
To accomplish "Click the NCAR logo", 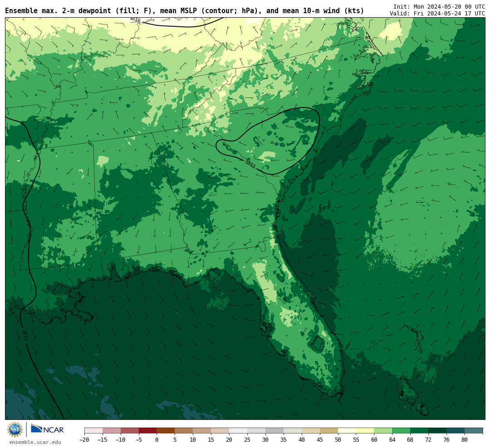I will (x=47, y=429).
